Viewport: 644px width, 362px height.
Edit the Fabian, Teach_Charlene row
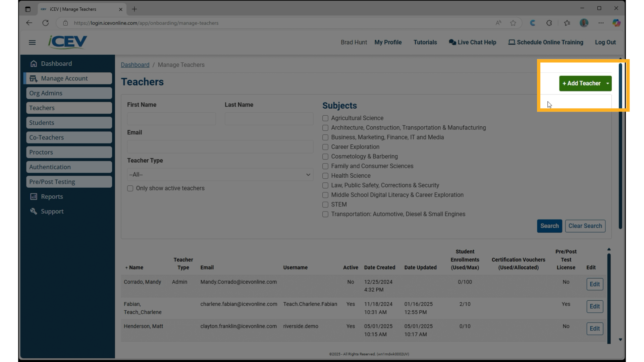pyautogui.click(x=595, y=306)
